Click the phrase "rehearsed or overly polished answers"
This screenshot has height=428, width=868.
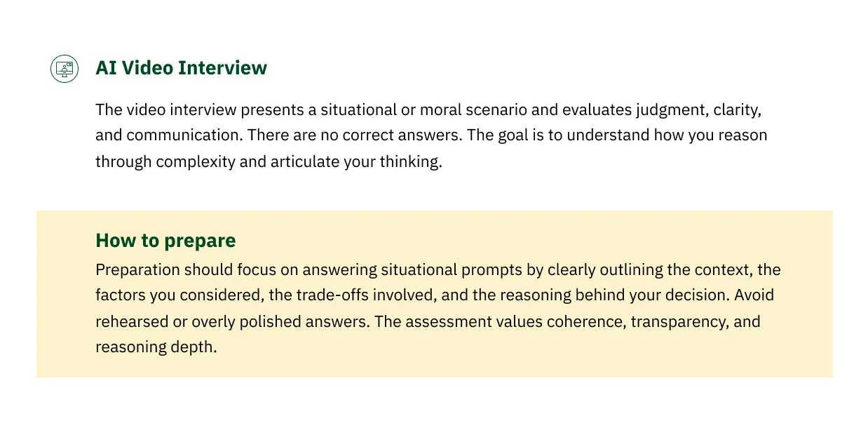click(232, 321)
